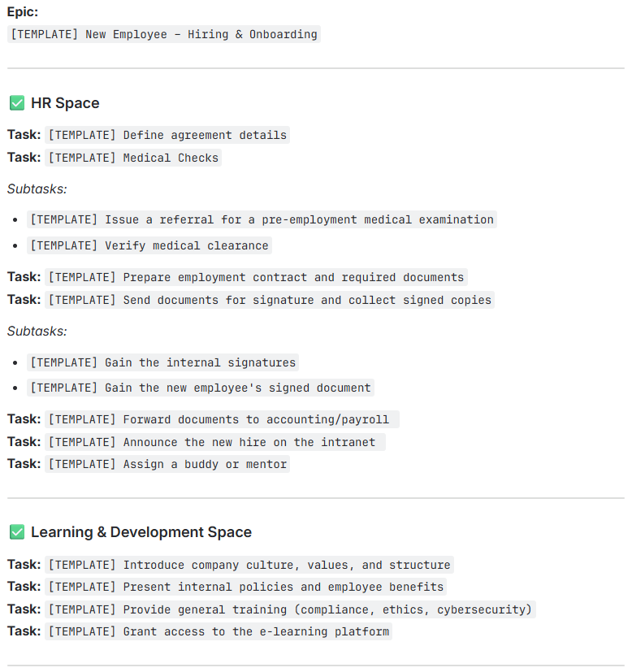
Task: Click Introduce company culture, values, and structure
Action: (249, 565)
